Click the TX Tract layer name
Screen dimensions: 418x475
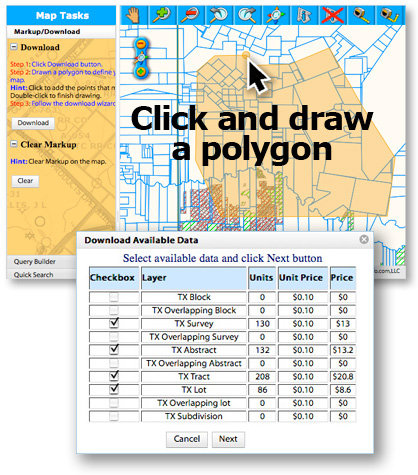click(x=194, y=376)
